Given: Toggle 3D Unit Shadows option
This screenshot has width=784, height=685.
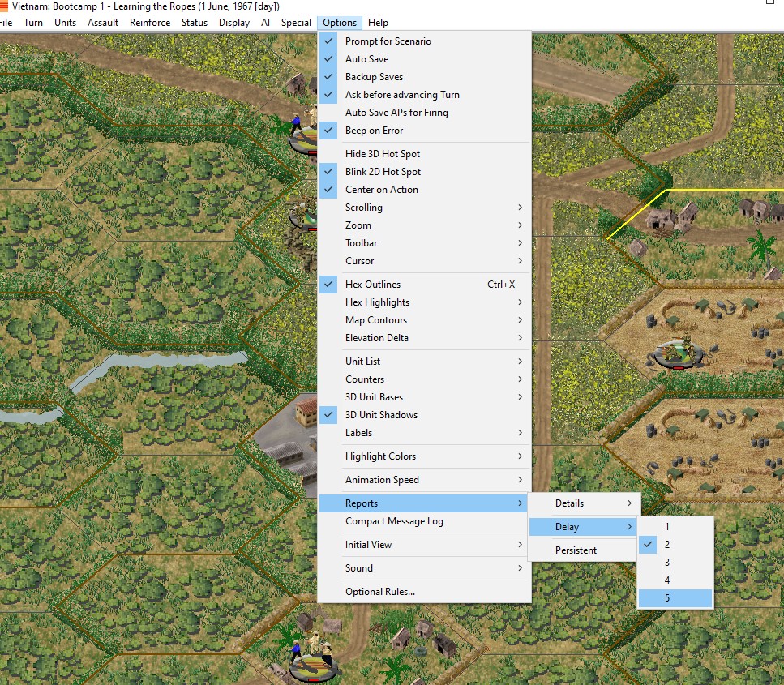Looking at the screenshot, I should point(424,415).
